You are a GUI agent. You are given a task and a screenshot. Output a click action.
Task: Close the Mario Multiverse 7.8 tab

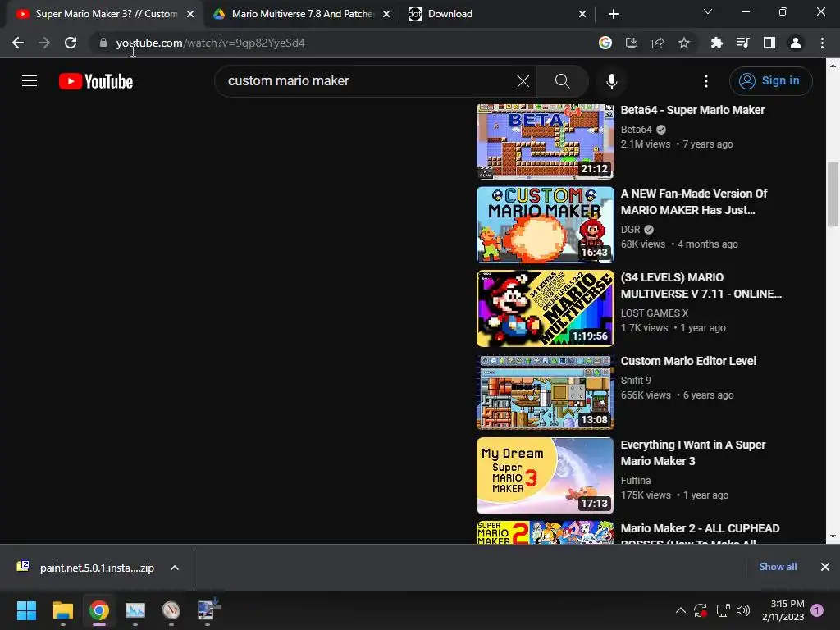tap(386, 14)
